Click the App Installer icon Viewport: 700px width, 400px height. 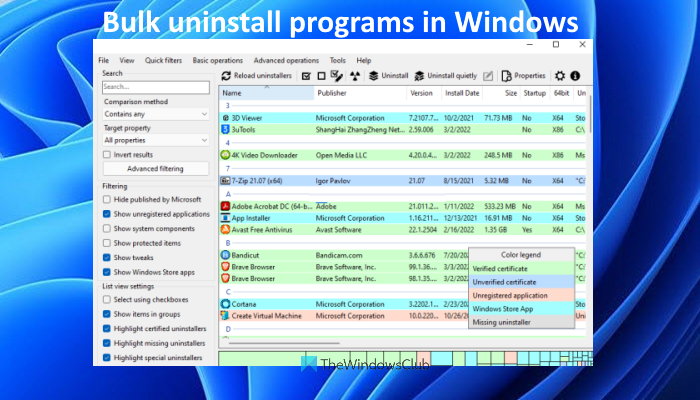[x=225, y=218]
